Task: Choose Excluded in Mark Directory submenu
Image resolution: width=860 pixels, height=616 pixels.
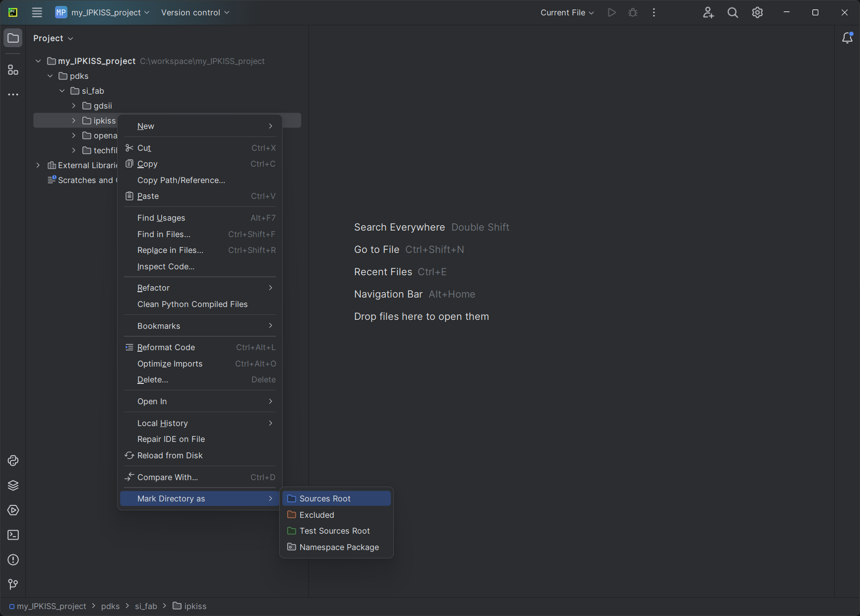Action: coord(316,515)
